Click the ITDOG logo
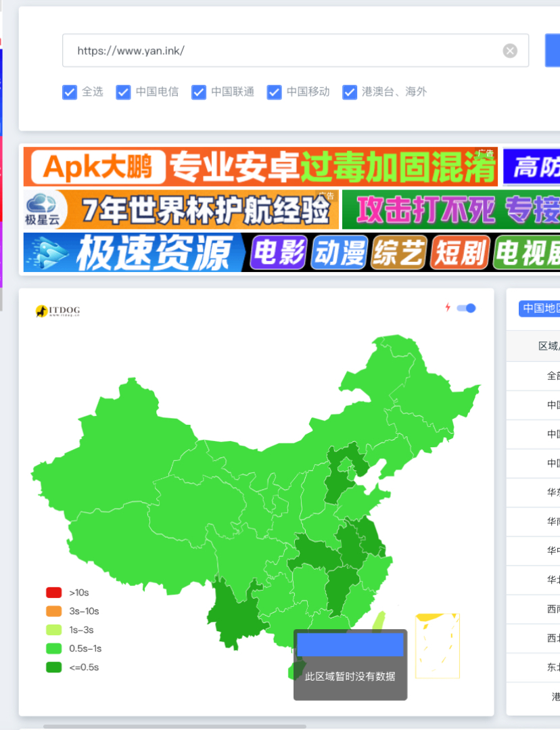Viewport: 560px width, 730px height. pos(57,311)
